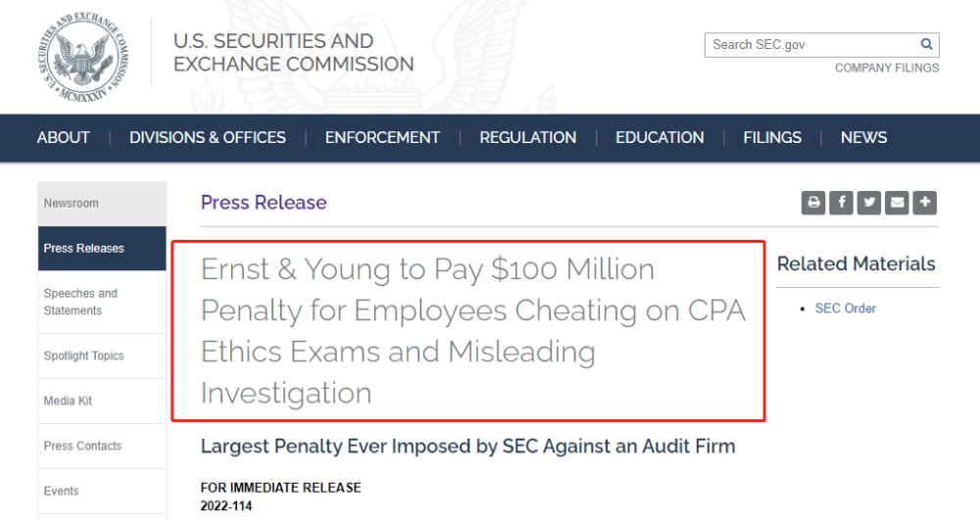Go to the EDUCATION menu
Viewport: 980px width, 520px height.
coord(660,138)
